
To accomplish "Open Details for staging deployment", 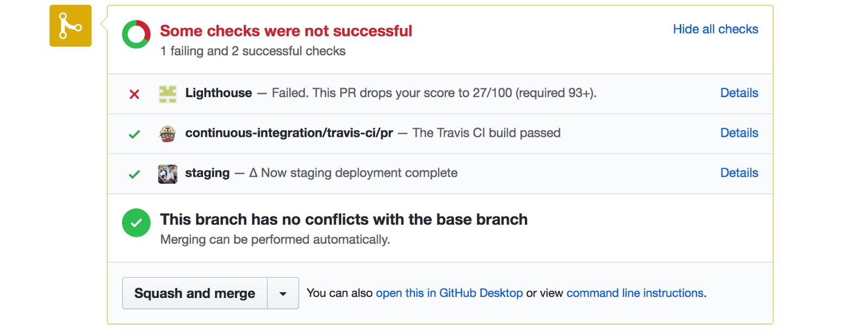I will pyautogui.click(x=739, y=173).
